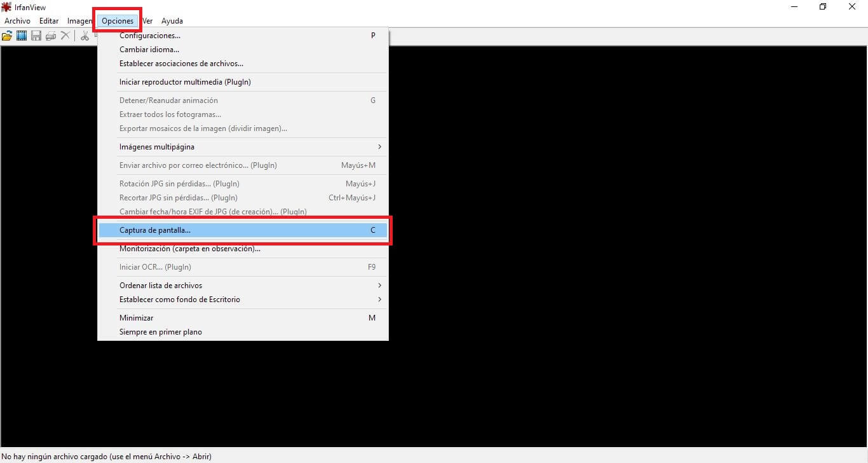This screenshot has height=463, width=868.
Task: Toggle Siempre en primer plano
Action: [x=242, y=332]
